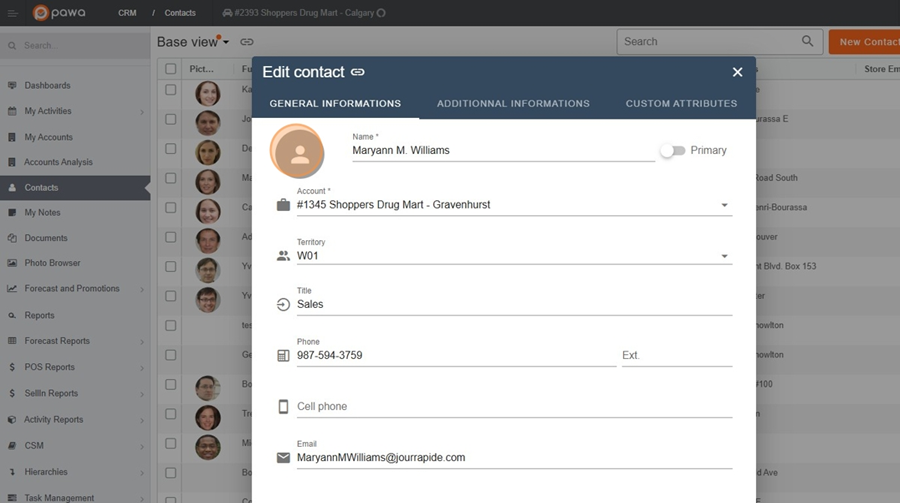Expand SellIn Reports chevron

point(142,394)
